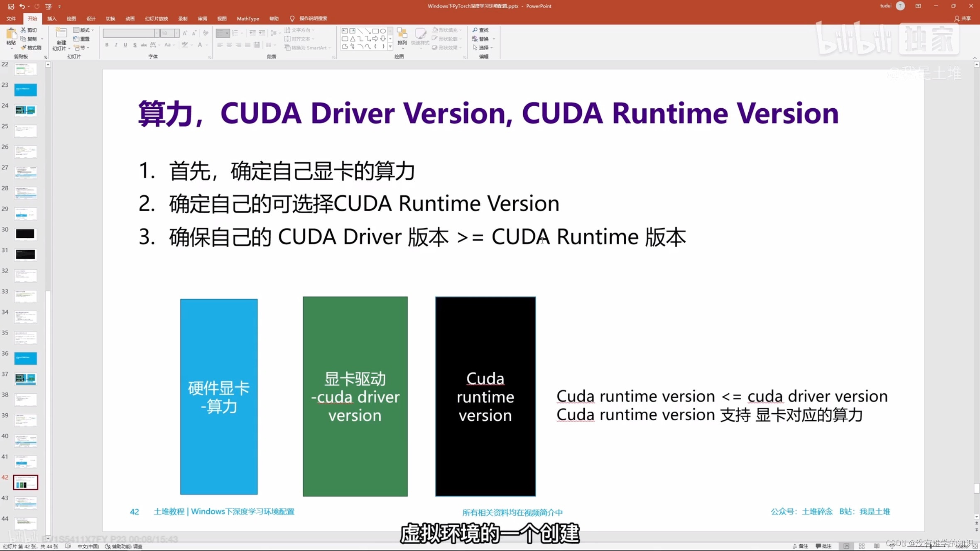This screenshot has height=551, width=980.
Task: Pick the rectangle shape from shapes gallery
Action: coord(375,31)
